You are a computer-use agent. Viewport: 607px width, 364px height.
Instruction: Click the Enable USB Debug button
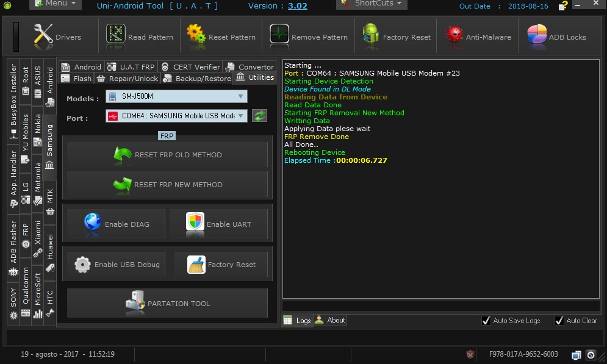pos(116,265)
